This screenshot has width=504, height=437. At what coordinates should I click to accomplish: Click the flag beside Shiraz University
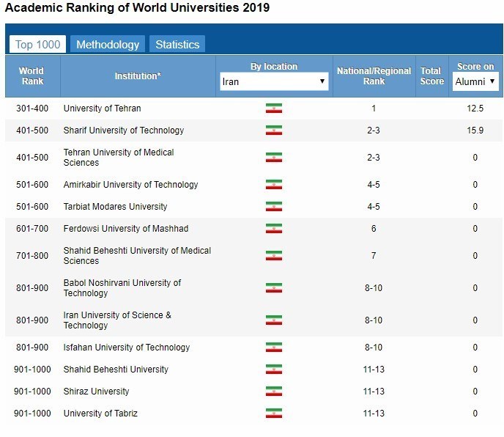(273, 392)
